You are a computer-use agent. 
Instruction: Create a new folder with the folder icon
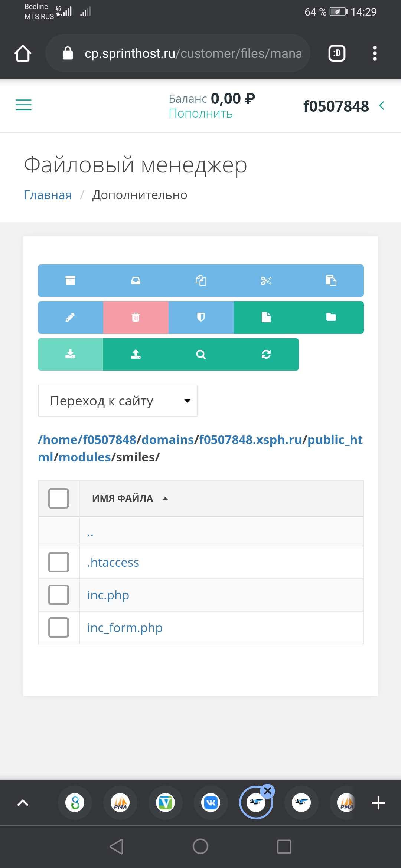(331, 317)
